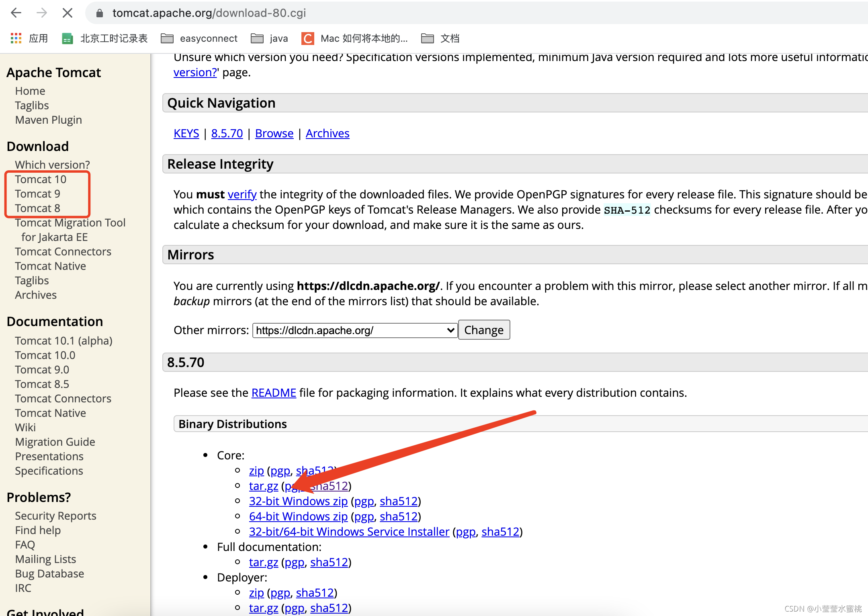Click the Change mirror button
This screenshot has width=868, height=616.
coord(484,330)
